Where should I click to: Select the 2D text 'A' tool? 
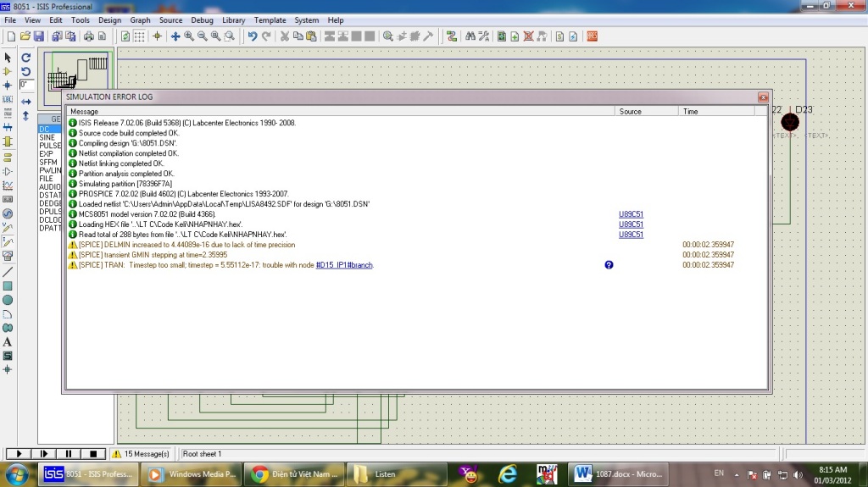tap(8, 342)
